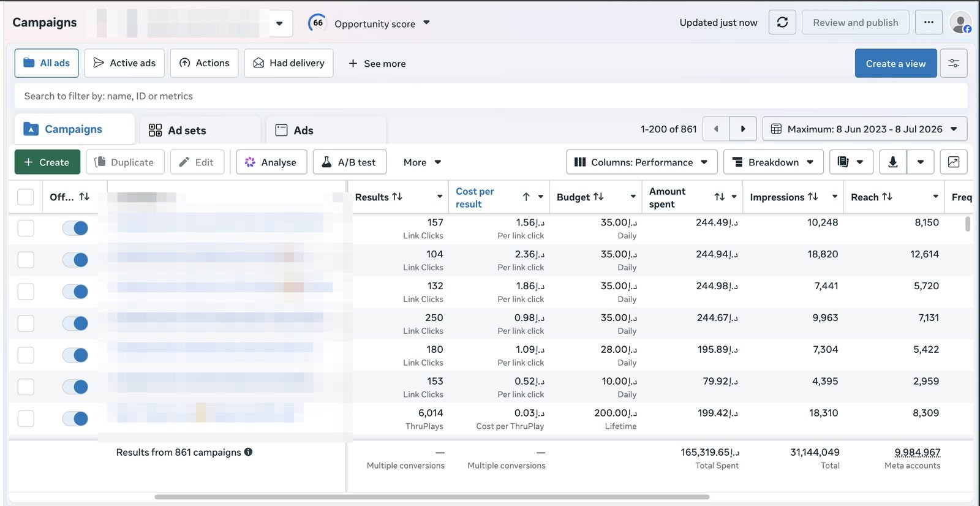Sort ascending by Cost per result
Screen dimensions: 980x506
526,197
